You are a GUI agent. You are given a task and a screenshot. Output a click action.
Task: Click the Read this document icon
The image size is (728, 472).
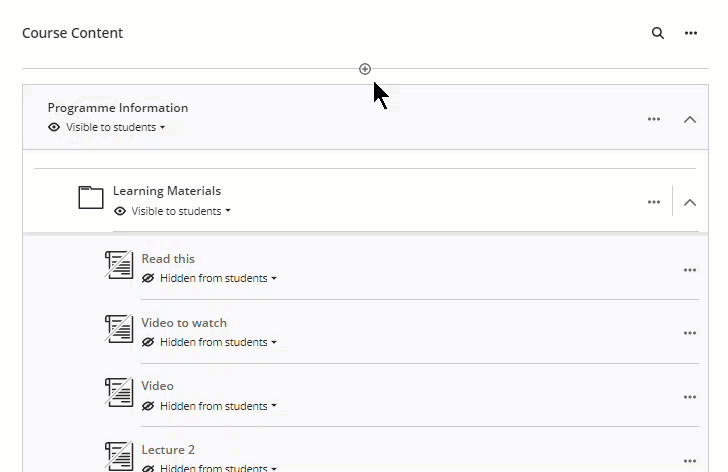tap(119, 265)
